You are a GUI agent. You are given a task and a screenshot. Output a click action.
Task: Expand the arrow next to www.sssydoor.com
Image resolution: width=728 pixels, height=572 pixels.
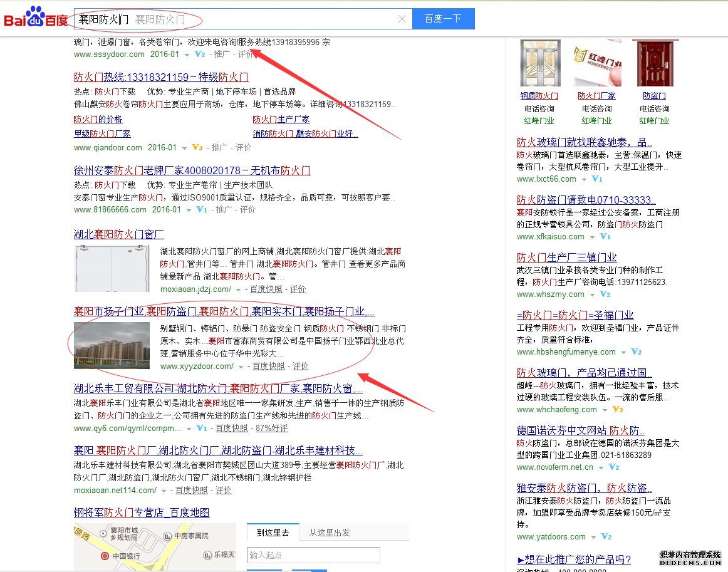pos(187,55)
